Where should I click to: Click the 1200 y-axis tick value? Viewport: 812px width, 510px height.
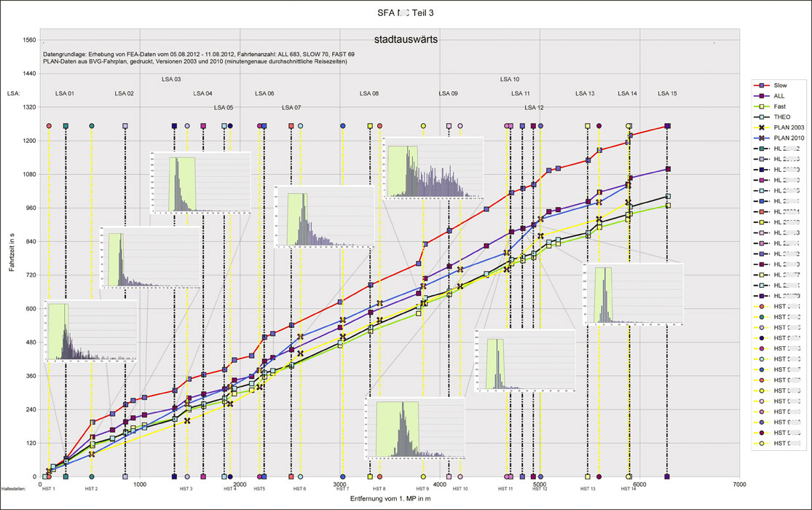point(30,141)
